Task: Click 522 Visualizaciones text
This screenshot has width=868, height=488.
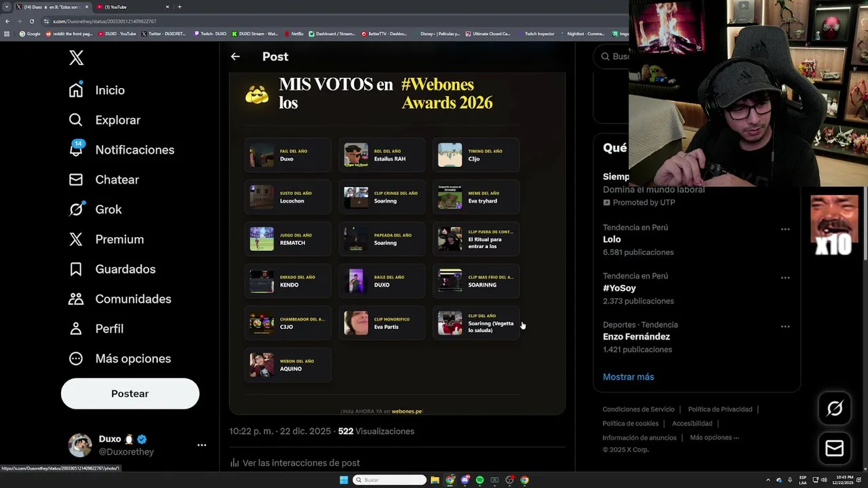Action: (376, 431)
